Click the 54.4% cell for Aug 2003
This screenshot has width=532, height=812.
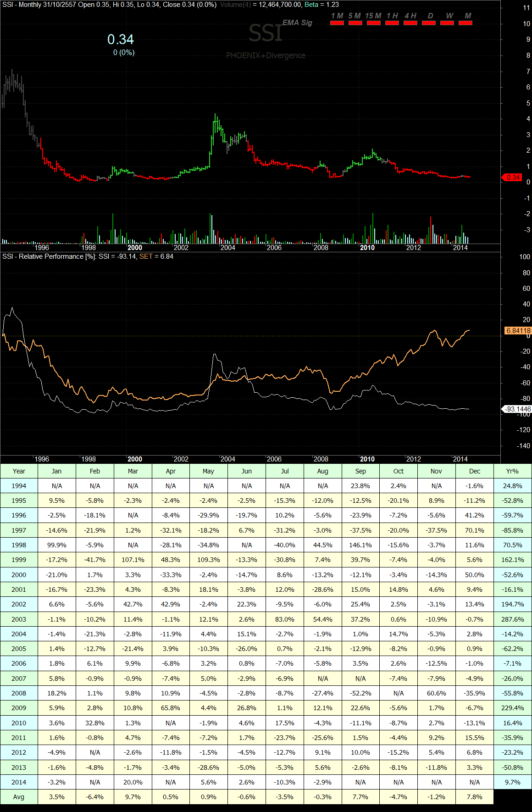(323, 619)
